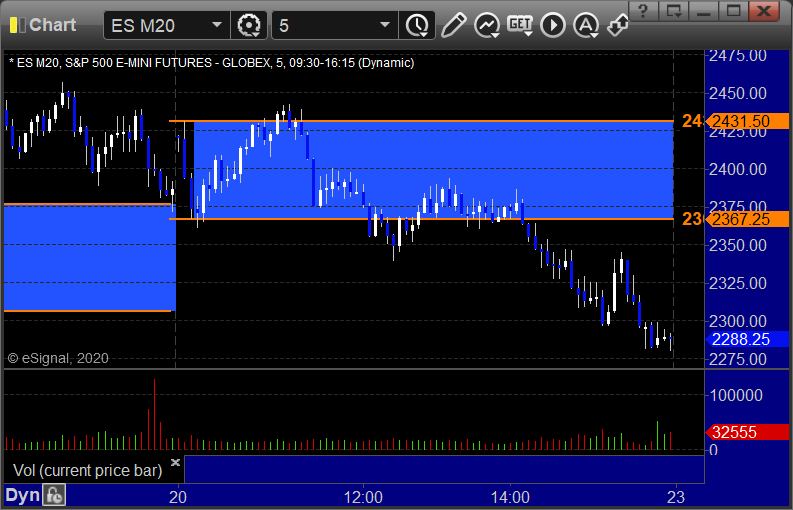Viewport: 793px width, 510px height.
Task: Start bar replay play button
Action: point(553,25)
